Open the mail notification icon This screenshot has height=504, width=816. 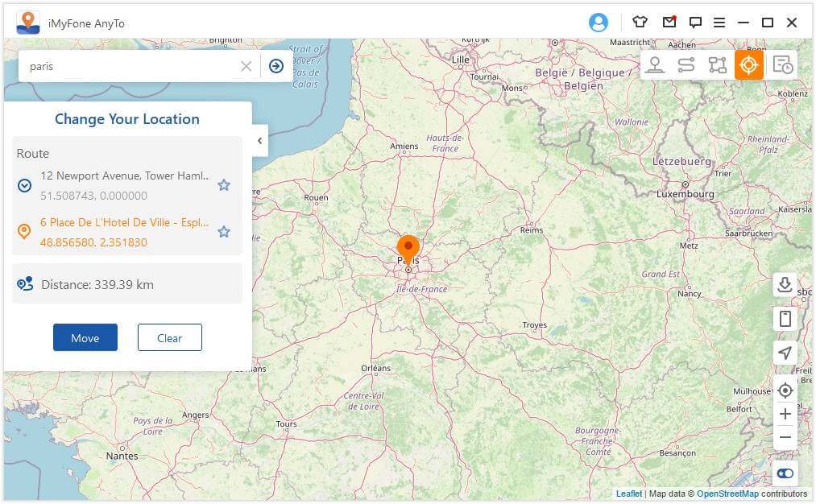pos(669,22)
